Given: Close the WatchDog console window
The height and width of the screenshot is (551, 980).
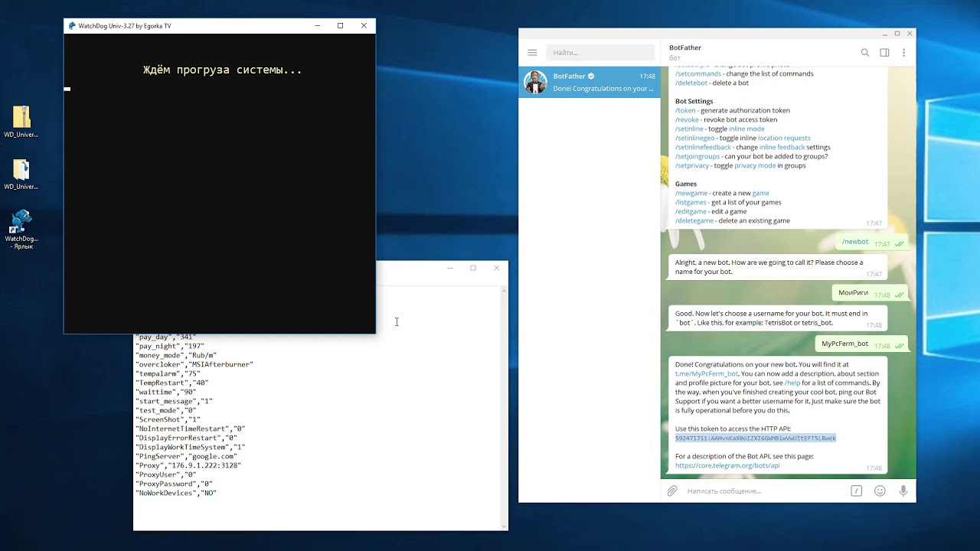Looking at the screenshot, I should [x=364, y=25].
